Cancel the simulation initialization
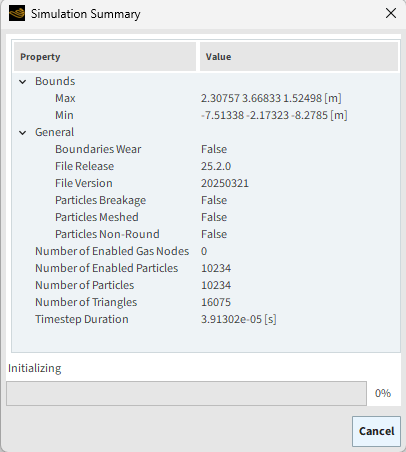Screen dimensions: 406x452 pyautogui.click(x=376, y=431)
